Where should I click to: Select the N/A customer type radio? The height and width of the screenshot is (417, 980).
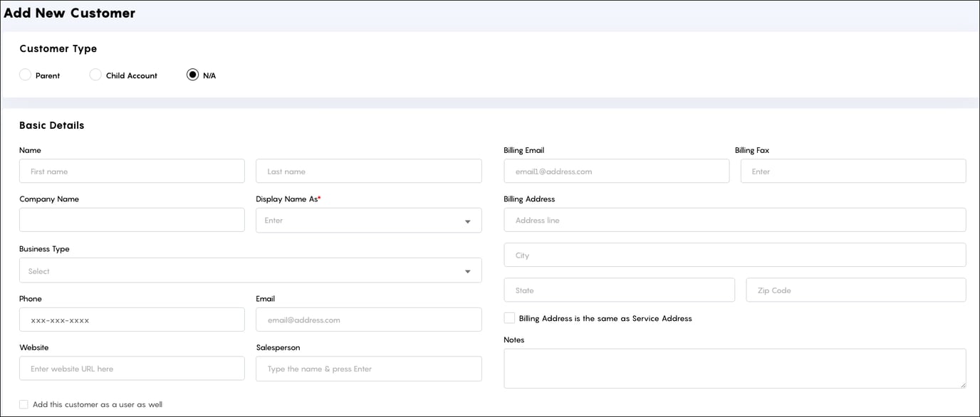(192, 75)
